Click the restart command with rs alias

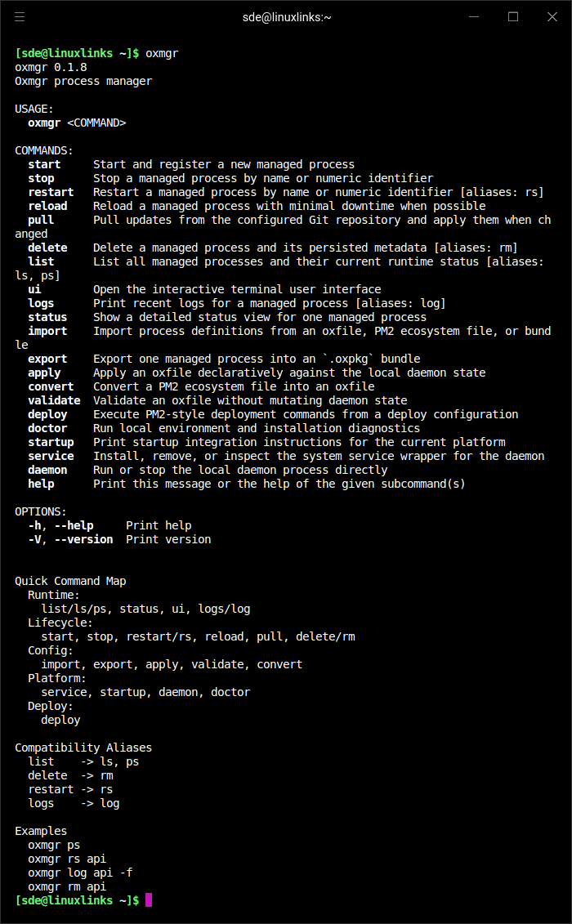pos(51,192)
